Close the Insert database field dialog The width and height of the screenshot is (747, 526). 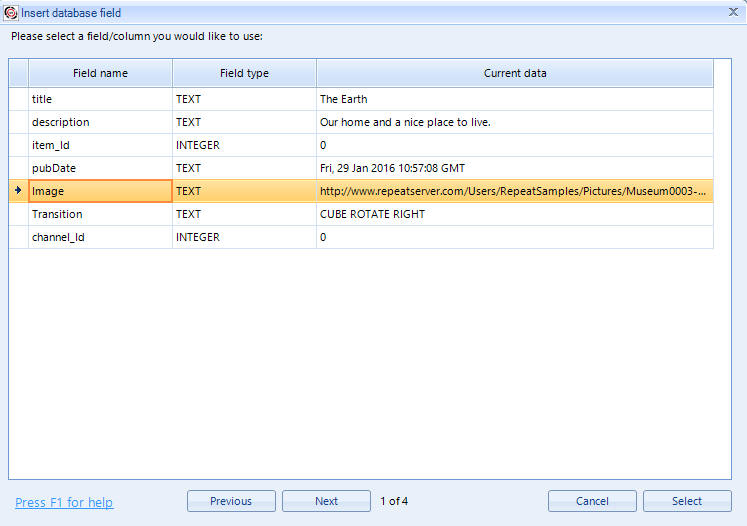pos(733,12)
